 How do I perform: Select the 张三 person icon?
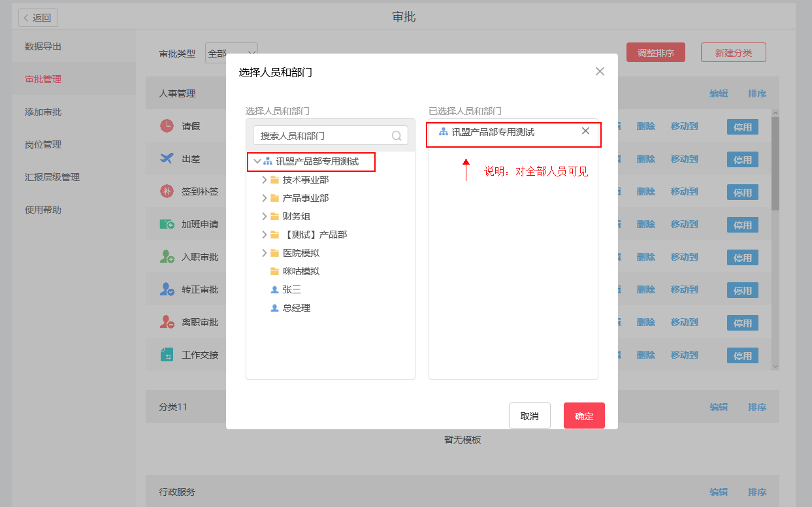tap(274, 289)
